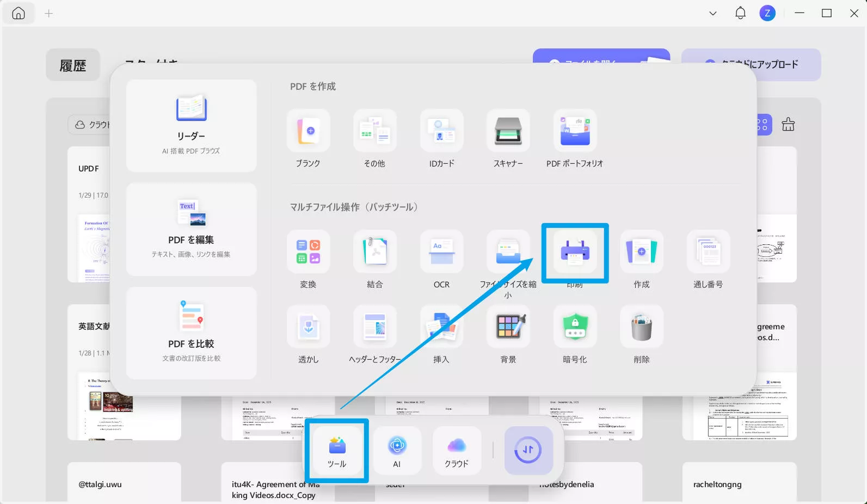Open the Z user account avatar

point(767,13)
